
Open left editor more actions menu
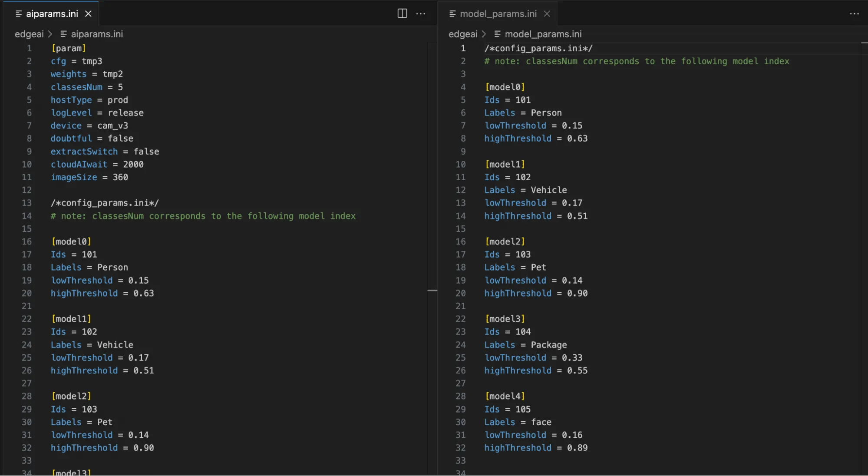pyautogui.click(x=420, y=13)
